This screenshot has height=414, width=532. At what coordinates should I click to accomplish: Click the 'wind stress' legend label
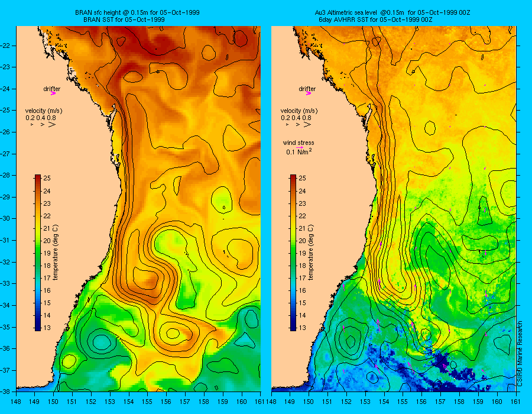(x=299, y=143)
